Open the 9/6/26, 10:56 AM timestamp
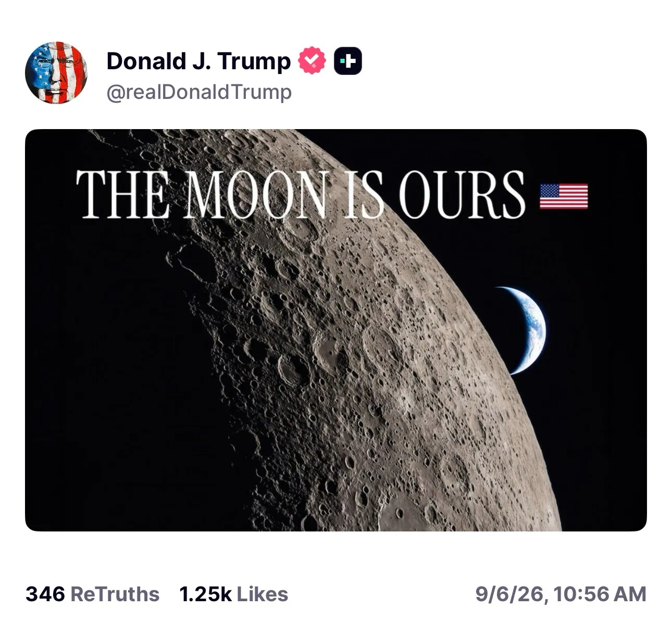 pos(561,594)
